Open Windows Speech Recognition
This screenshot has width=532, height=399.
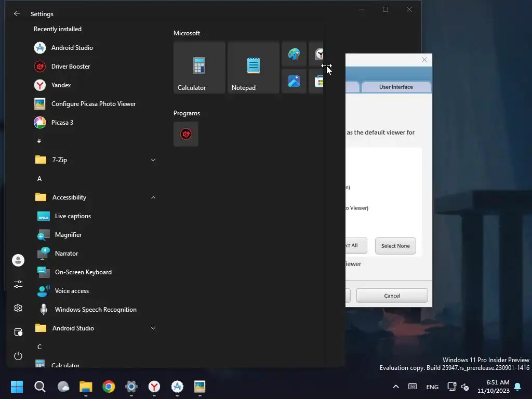click(87, 310)
